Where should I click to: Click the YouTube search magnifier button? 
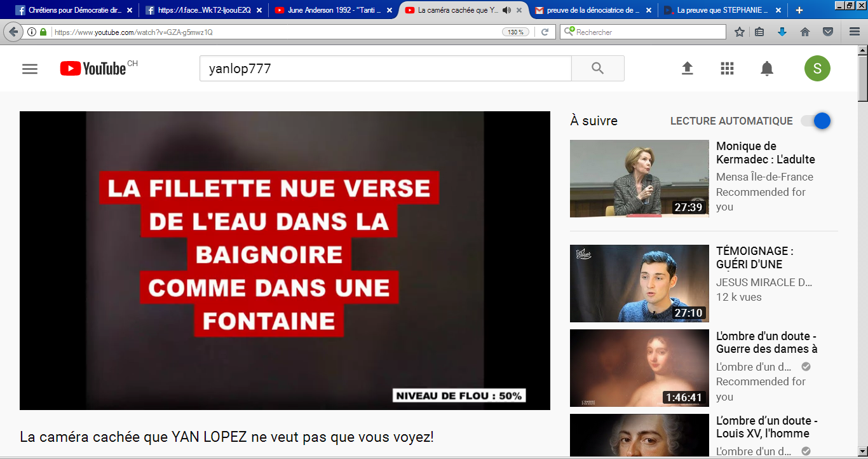597,68
